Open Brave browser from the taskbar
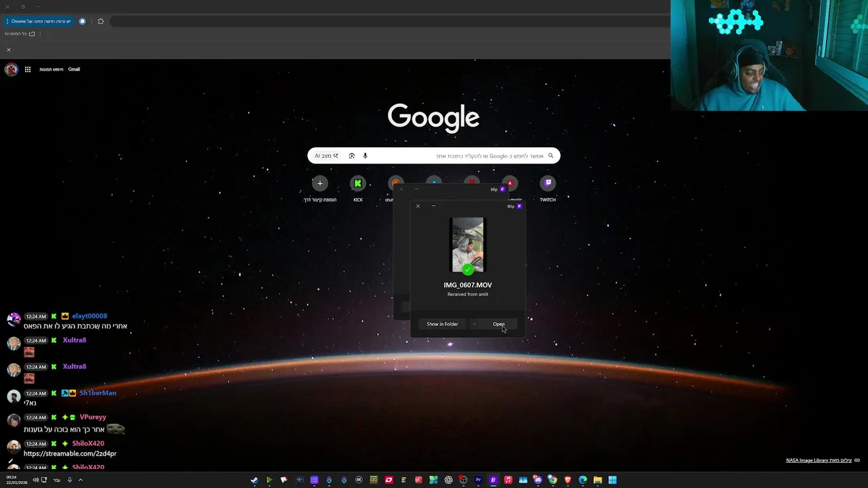868x488 pixels. [568, 480]
